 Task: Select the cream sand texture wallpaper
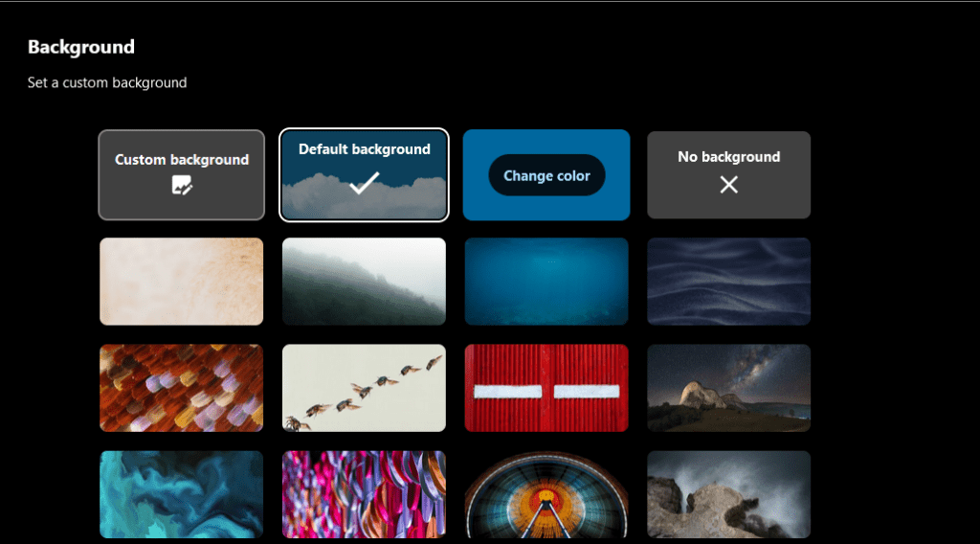(181, 282)
